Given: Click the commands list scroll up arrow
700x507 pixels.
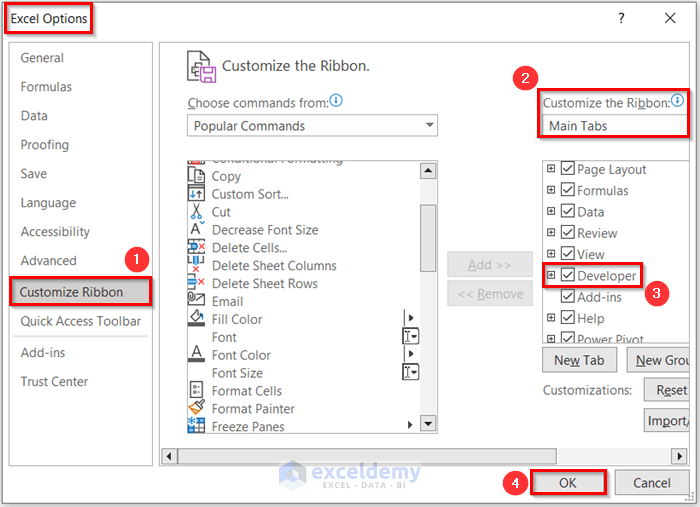Looking at the screenshot, I should tap(428, 171).
